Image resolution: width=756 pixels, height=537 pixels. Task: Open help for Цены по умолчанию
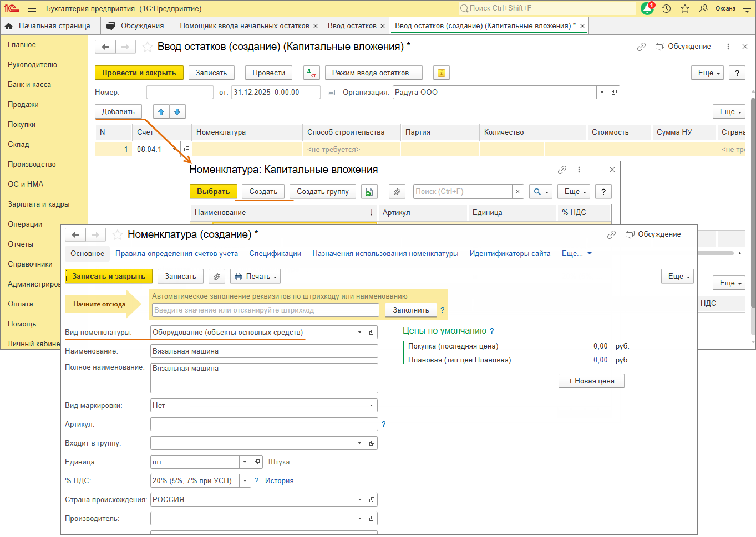coord(492,331)
